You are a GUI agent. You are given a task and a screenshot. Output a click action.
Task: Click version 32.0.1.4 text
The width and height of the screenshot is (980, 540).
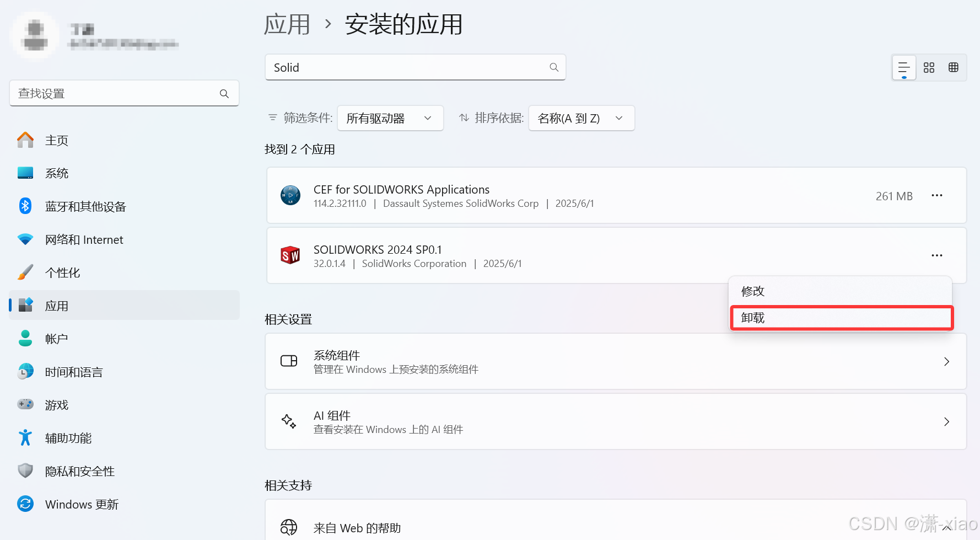(x=330, y=264)
